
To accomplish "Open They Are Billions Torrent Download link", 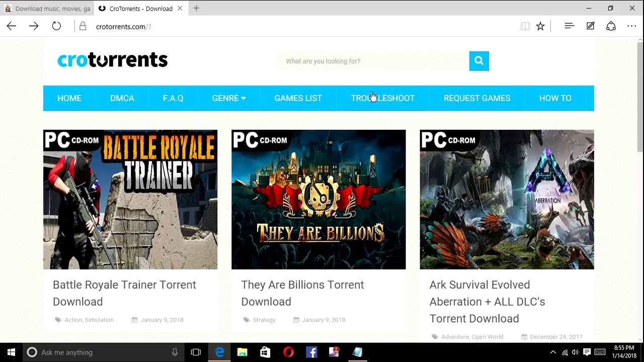I will pos(302,293).
